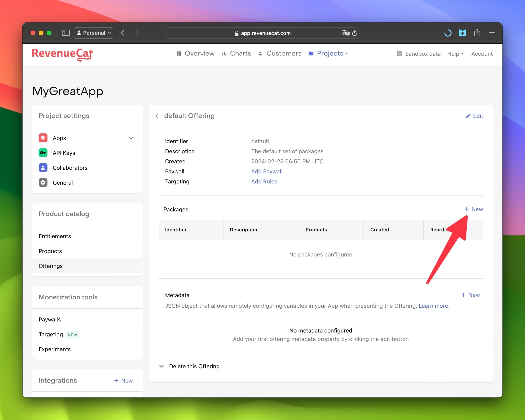Screen dimensions: 525x420
Task: Open General project settings
Action: tap(87, 182)
